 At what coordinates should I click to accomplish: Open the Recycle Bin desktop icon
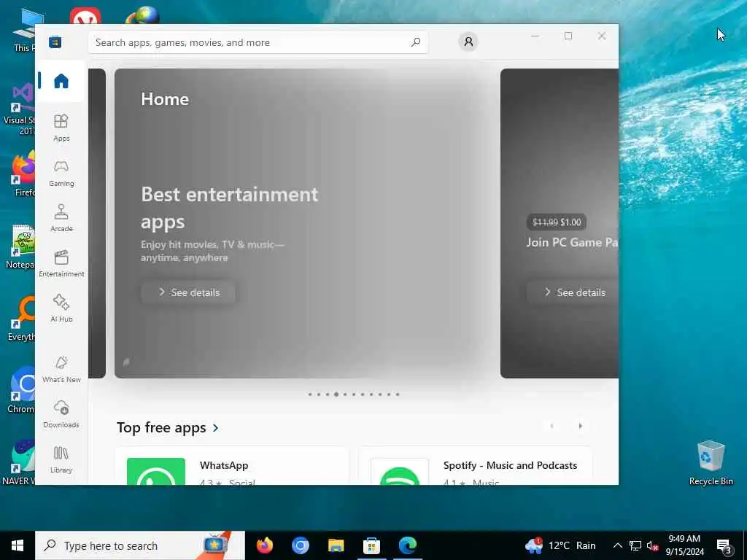pyautogui.click(x=711, y=463)
